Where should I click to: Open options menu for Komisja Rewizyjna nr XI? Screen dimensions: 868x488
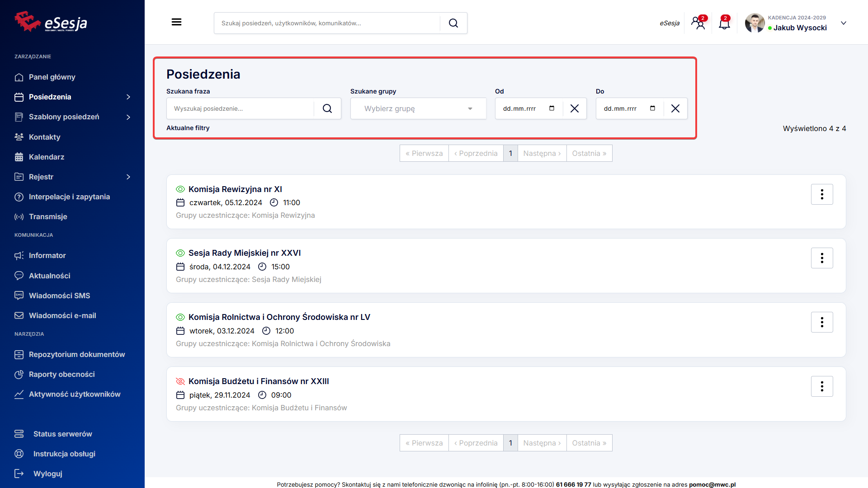[822, 194]
